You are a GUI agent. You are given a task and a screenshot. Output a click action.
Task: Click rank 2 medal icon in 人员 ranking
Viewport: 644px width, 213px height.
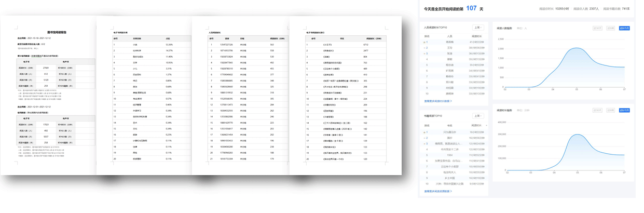click(x=426, y=48)
